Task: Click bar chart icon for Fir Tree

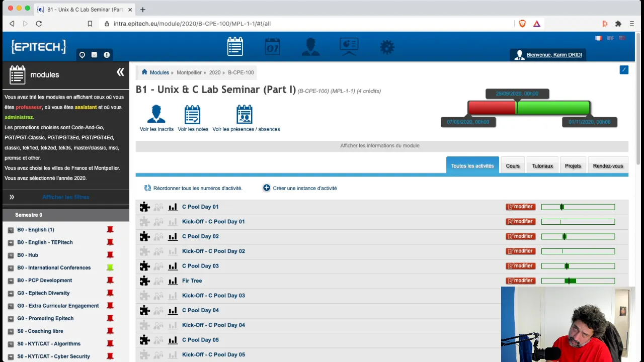Action: pyautogui.click(x=173, y=281)
